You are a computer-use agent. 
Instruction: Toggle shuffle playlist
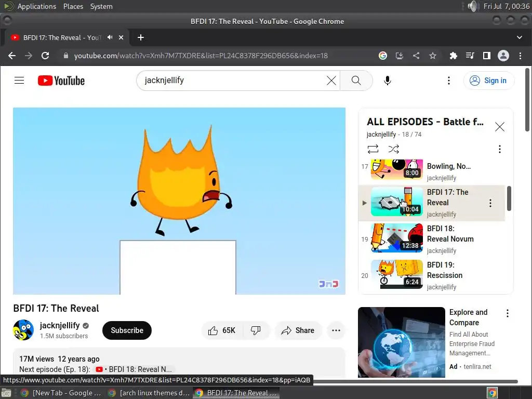pos(394,149)
